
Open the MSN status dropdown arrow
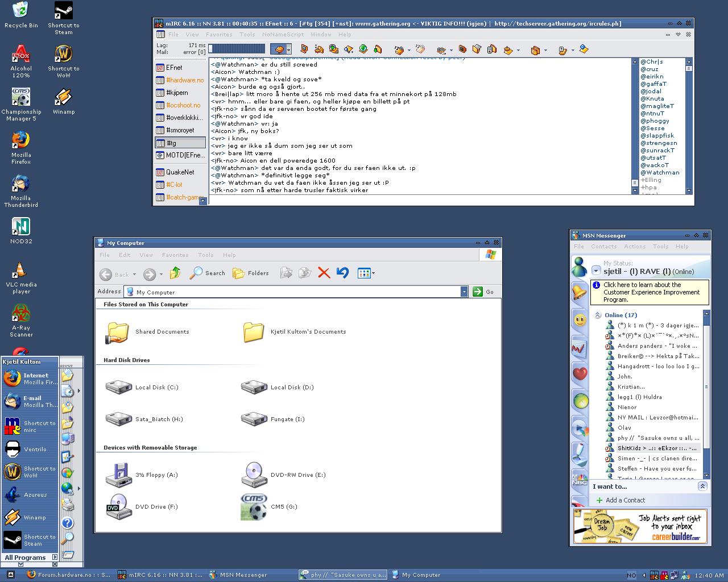(x=596, y=271)
